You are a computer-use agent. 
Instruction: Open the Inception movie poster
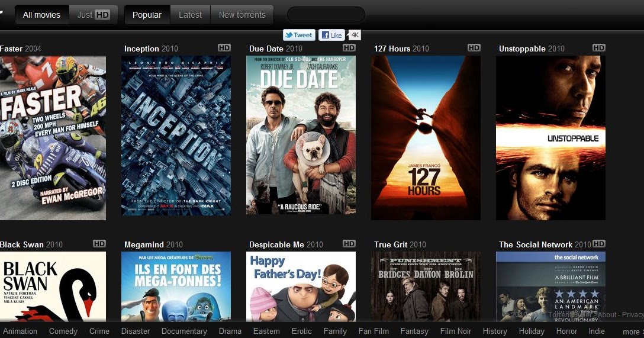[176, 136]
